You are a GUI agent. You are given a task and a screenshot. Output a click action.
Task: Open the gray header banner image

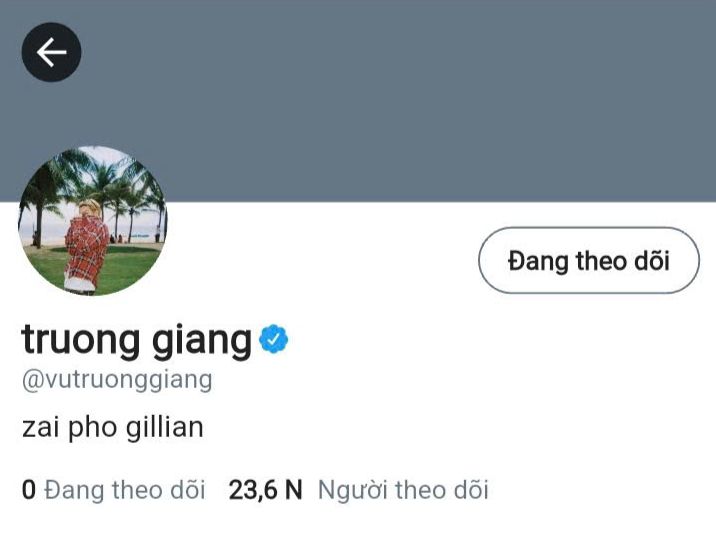coord(358,100)
